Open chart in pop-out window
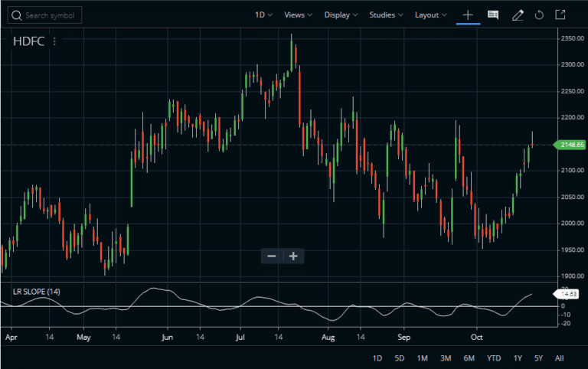This screenshot has width=588, height=369. click(x=560, y=15)
